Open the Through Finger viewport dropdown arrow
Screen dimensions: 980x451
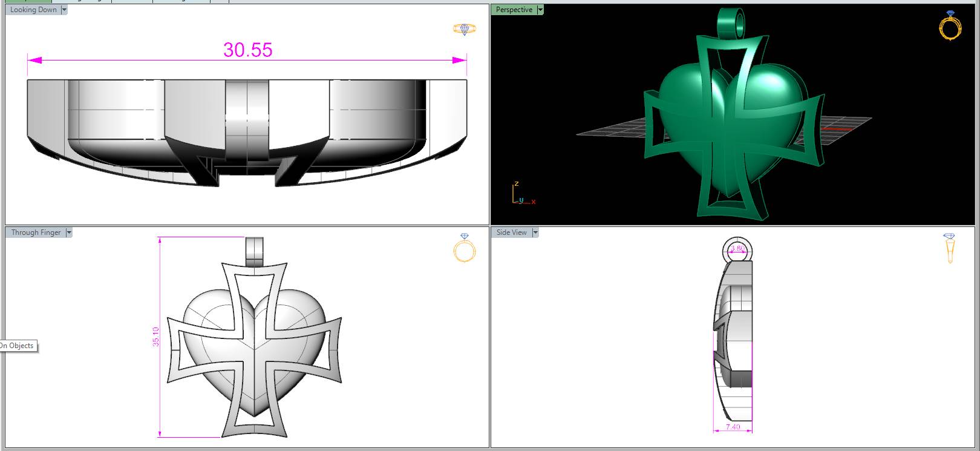click(x=69, y=232)
